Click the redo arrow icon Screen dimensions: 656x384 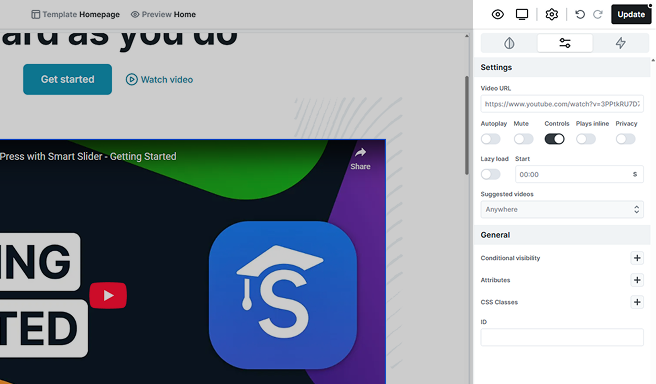pyautogui.click(x=597, y=14)
